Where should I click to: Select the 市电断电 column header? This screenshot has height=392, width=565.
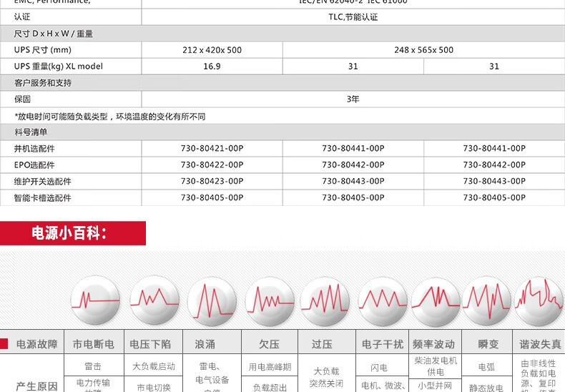point(94,344)
